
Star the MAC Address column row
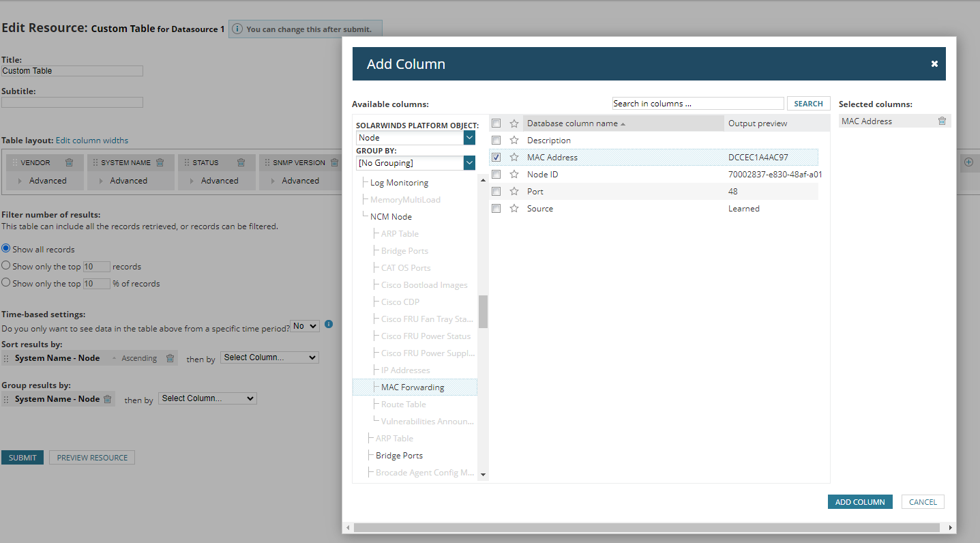(514, 158)
